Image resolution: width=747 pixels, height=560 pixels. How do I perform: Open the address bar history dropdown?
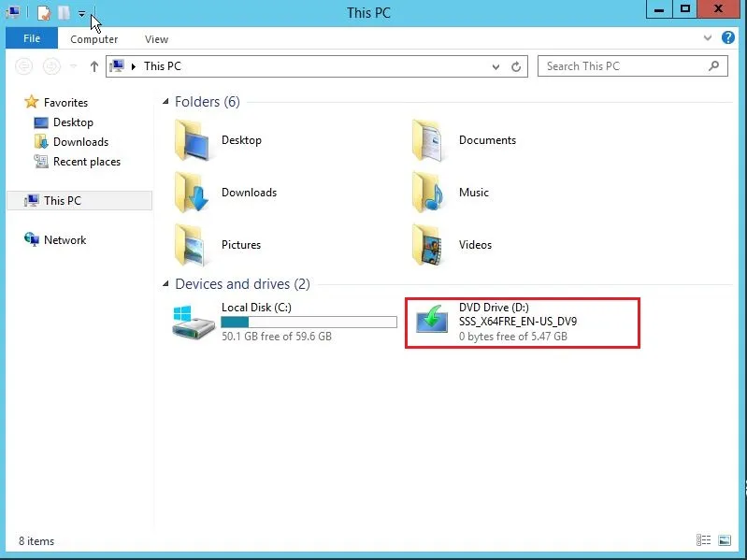(496, 66)
